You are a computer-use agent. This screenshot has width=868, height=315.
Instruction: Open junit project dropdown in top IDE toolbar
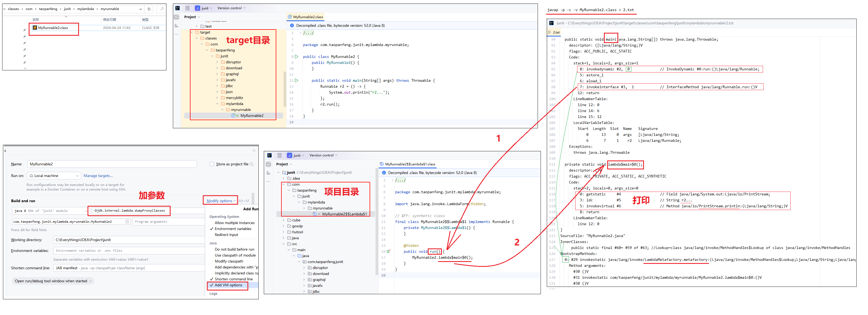(x=207, y=8)
